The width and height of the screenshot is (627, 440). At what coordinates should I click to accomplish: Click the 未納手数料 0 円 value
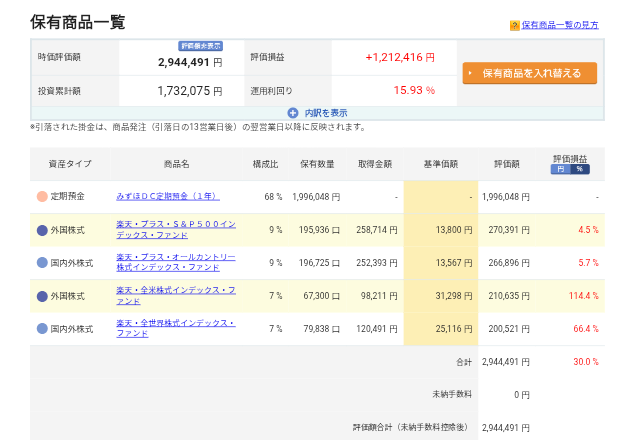pyautogui.click(x=521, y=395)
